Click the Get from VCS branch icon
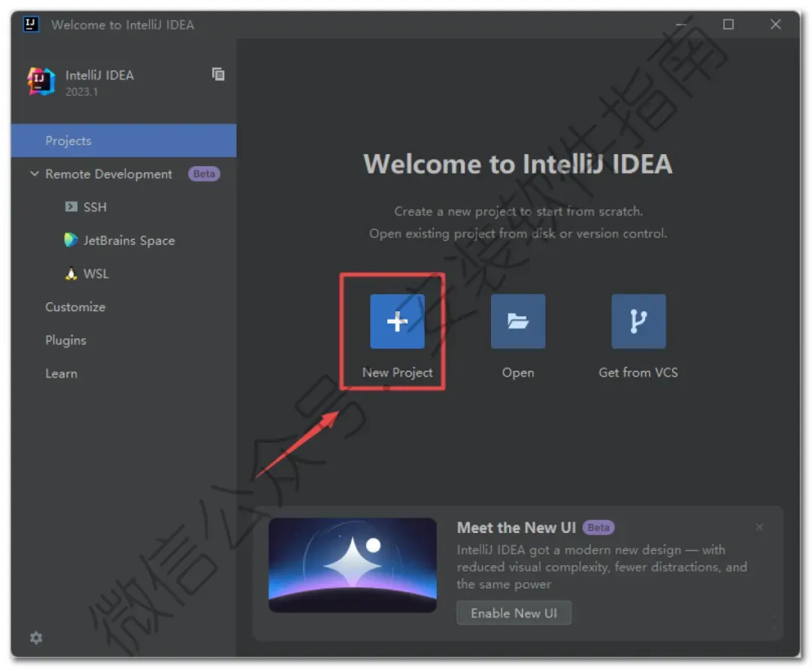Screen dimensions: 812x669 point(638,321)
